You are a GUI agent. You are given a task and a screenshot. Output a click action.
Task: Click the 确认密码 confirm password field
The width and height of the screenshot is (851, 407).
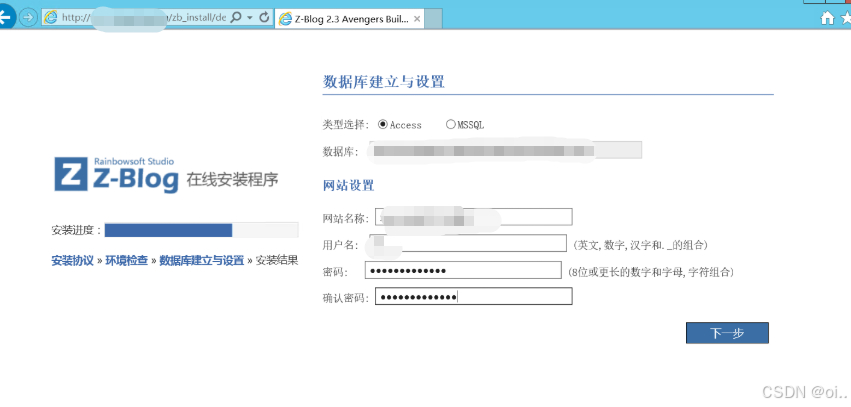[474, 296]
